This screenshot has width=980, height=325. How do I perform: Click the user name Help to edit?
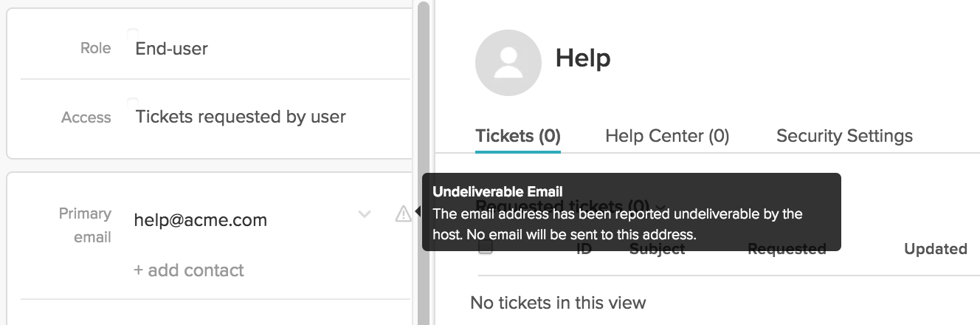(x=583, y=57)
